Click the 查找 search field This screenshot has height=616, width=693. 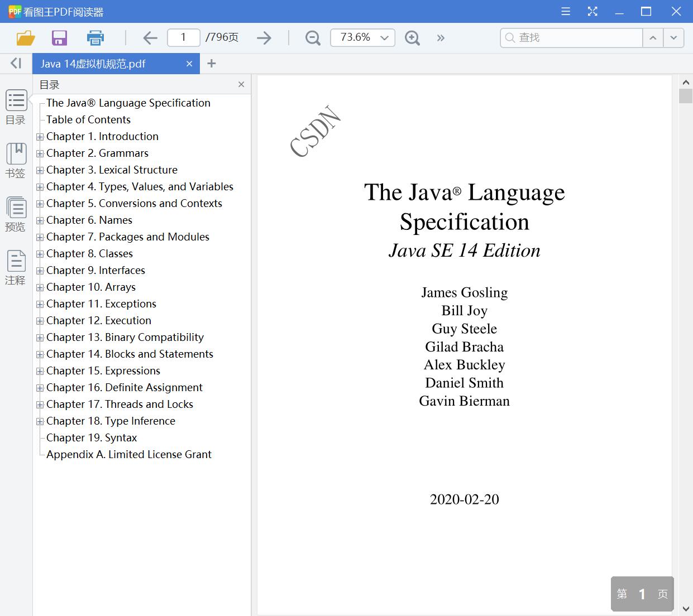click(x=571, y=37)
